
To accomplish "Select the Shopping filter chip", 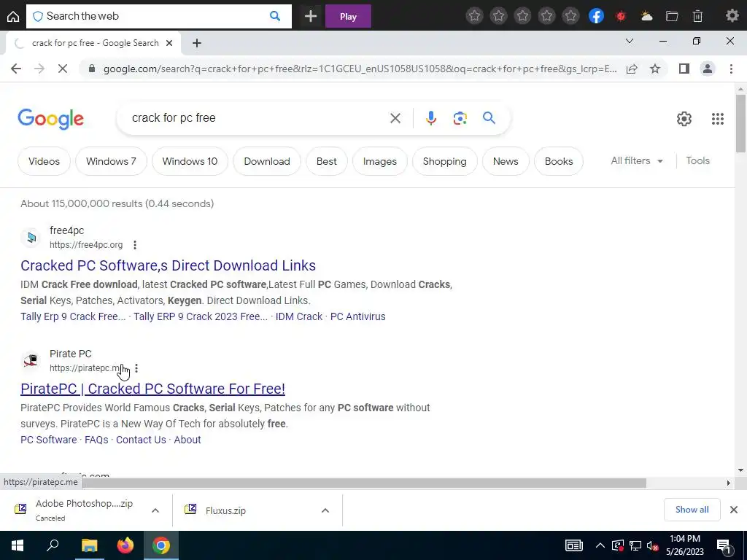I will point(444,161).
